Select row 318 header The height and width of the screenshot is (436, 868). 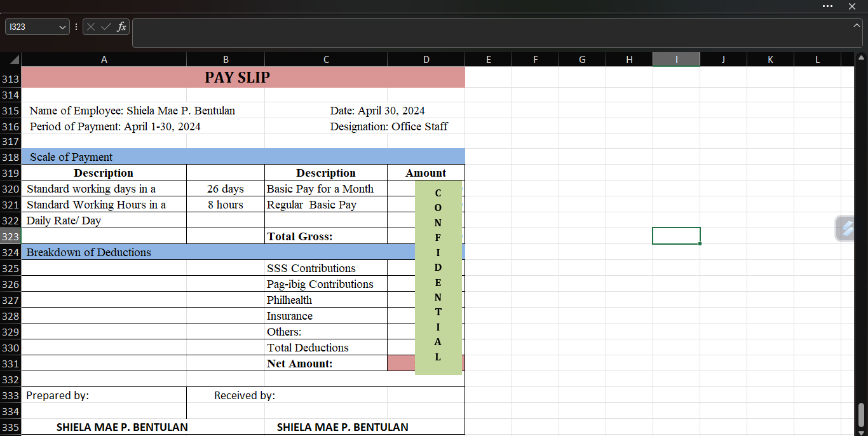(11, 157)
